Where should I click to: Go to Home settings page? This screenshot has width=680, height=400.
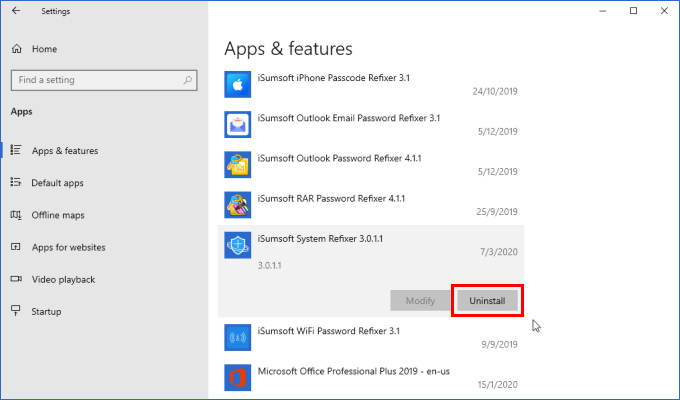[44, 49]
